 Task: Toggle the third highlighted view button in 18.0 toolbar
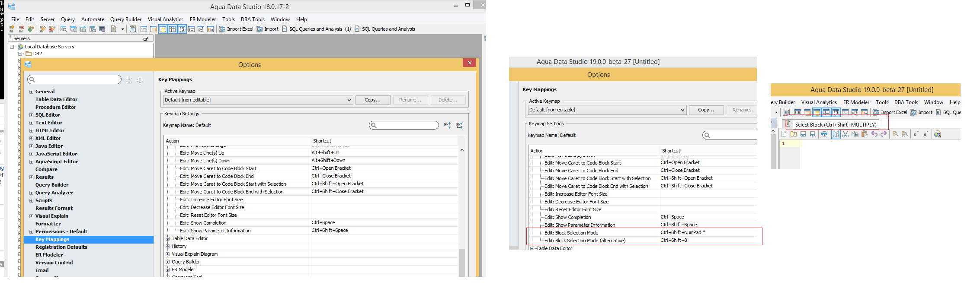click(182, 29)
